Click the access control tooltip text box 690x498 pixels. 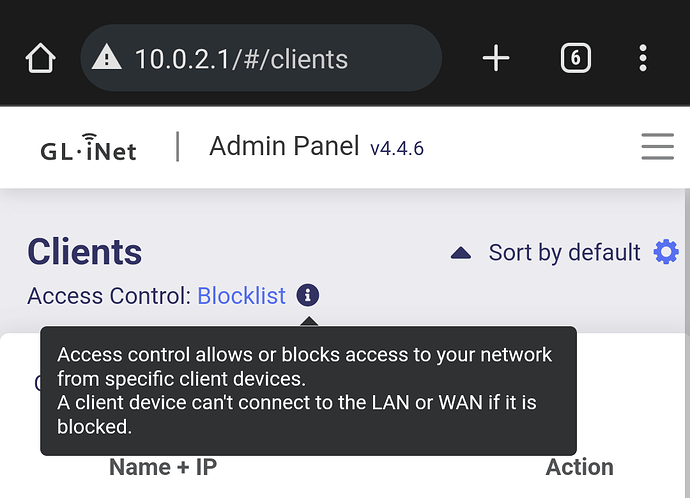(308, 391)
